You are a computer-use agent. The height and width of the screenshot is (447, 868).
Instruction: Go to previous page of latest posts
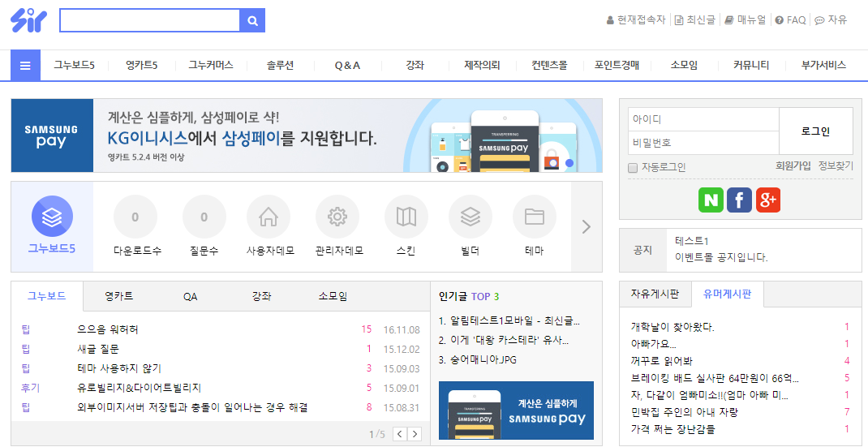[400, 434]
